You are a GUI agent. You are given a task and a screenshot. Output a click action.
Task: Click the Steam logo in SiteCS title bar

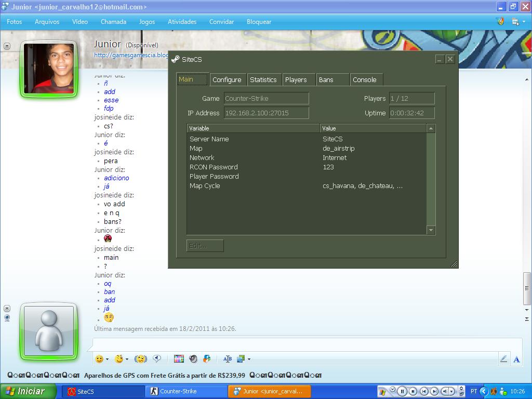176,59
